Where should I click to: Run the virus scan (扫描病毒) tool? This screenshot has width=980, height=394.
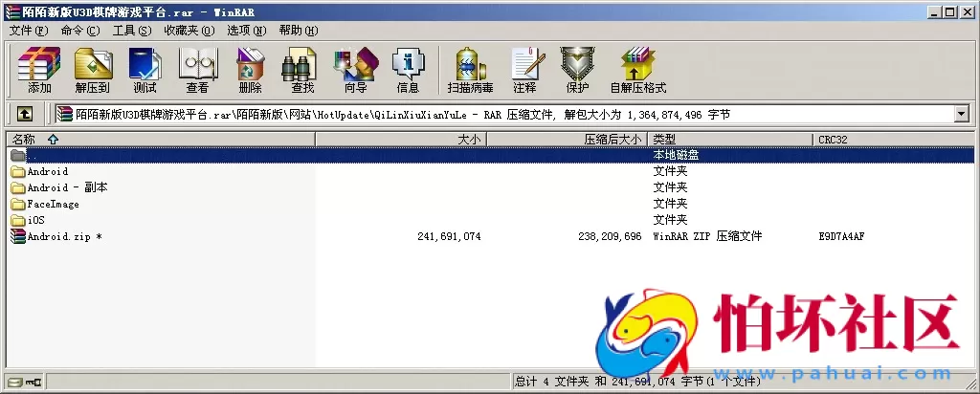point(470,70)
